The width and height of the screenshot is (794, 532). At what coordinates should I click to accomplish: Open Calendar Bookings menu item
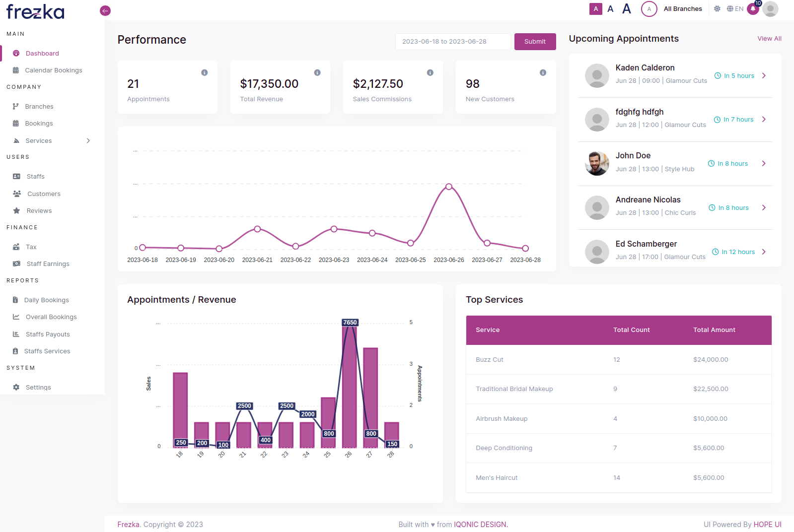pos(54,70)
